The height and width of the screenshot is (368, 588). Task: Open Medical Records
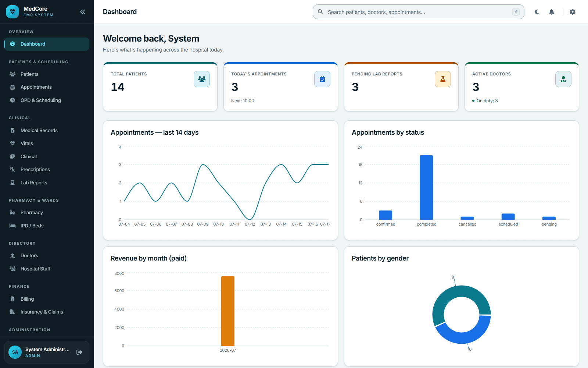(47, 130)
